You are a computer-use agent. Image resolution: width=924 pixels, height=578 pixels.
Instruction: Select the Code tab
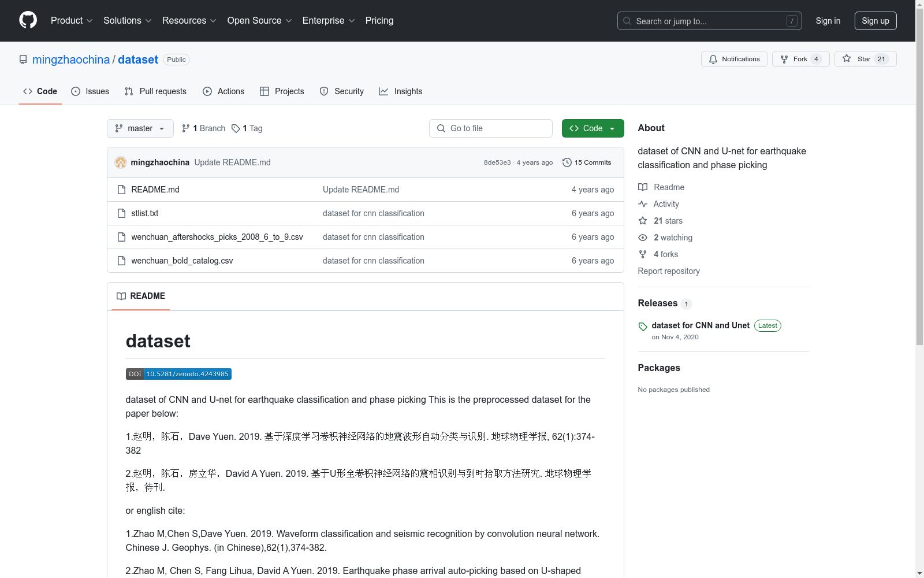coord(40,91)
